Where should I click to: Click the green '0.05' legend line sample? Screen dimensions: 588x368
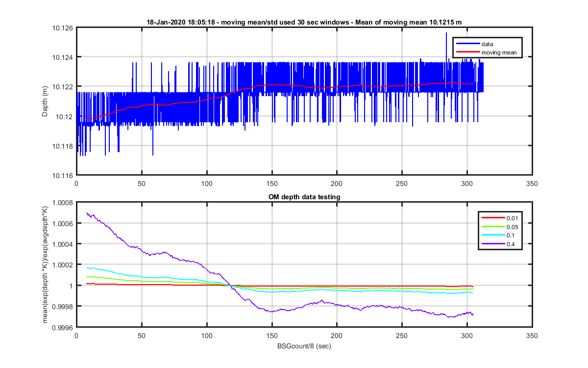492,226
